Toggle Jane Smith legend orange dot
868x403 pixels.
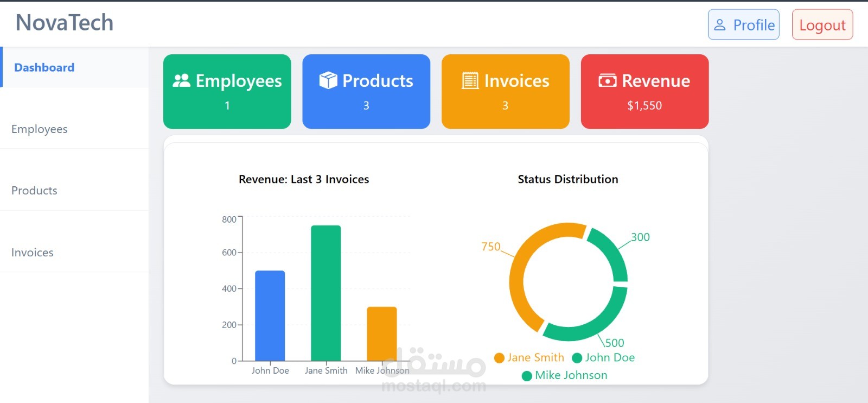pyautogui.click(x=500, y=358)
